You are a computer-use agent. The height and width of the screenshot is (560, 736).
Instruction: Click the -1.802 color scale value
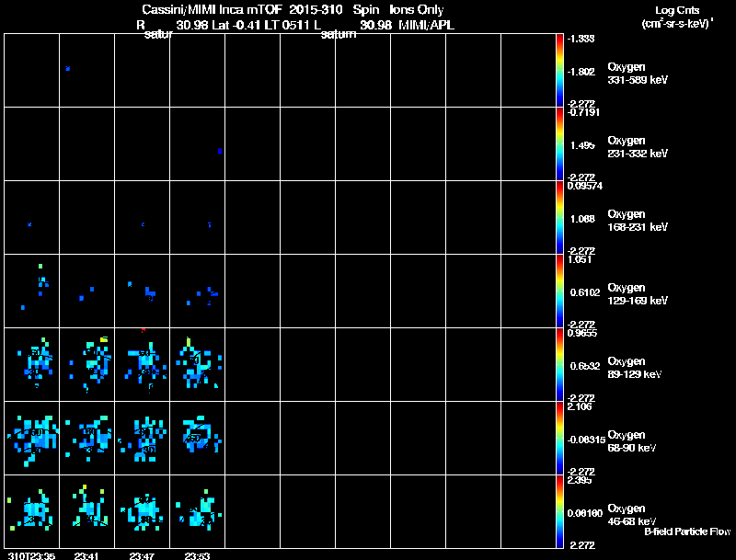pos(581,72)
